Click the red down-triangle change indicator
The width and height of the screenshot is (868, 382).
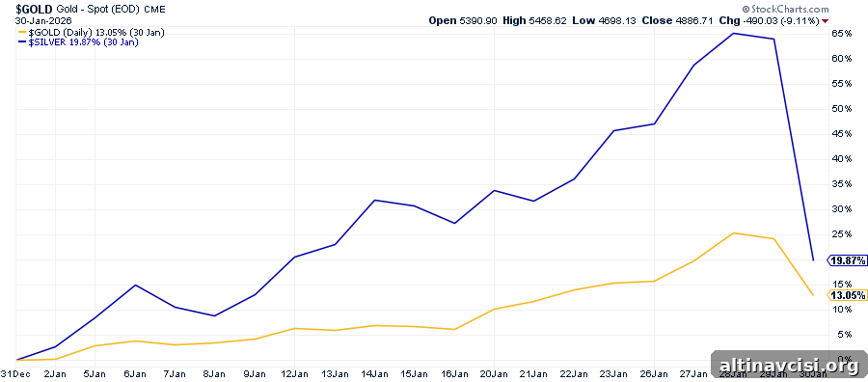826,21
